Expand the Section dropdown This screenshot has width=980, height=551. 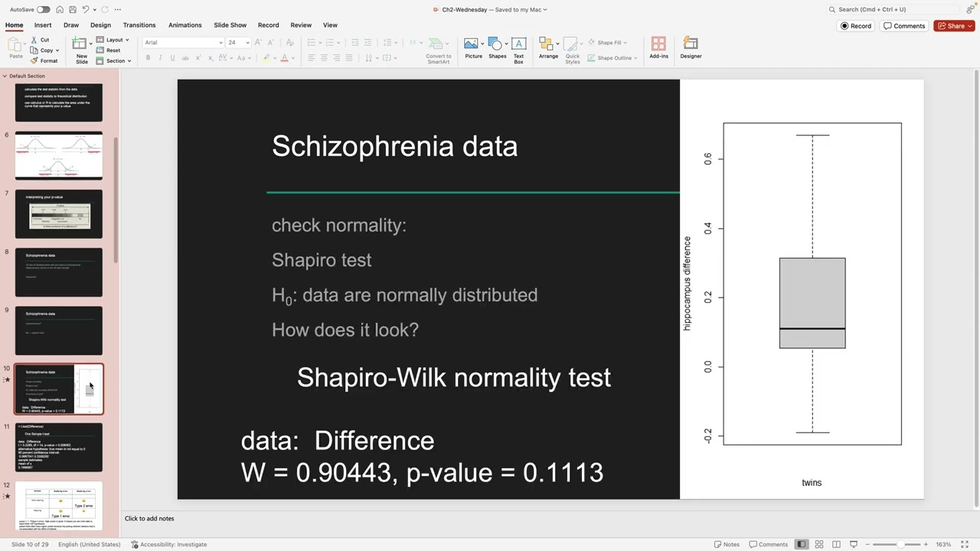[115, 60]
